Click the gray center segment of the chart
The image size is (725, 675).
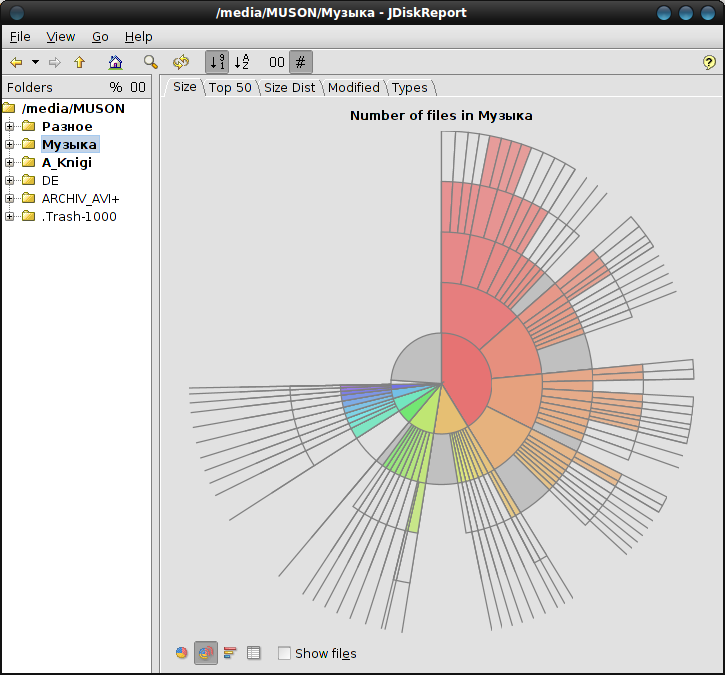pos(418,361)
